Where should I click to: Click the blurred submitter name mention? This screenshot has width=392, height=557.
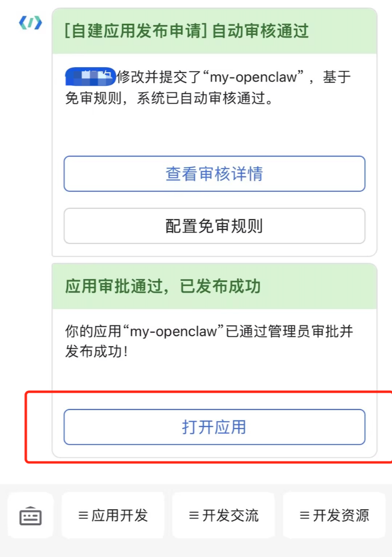pyautogui.click(x=90, y=77)
